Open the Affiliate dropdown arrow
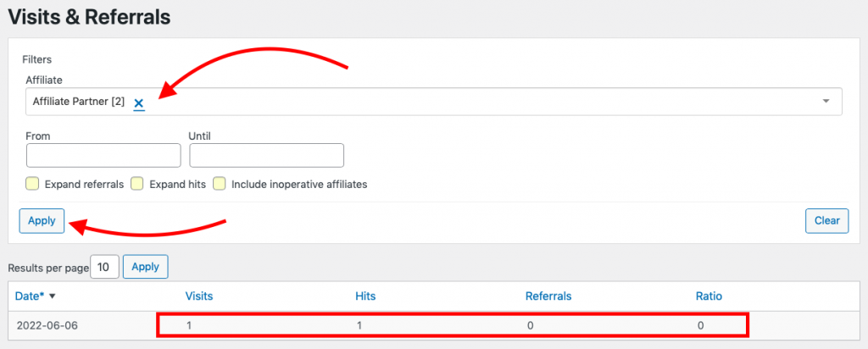This screenshot has width=868, height=349. pos(826,101)
